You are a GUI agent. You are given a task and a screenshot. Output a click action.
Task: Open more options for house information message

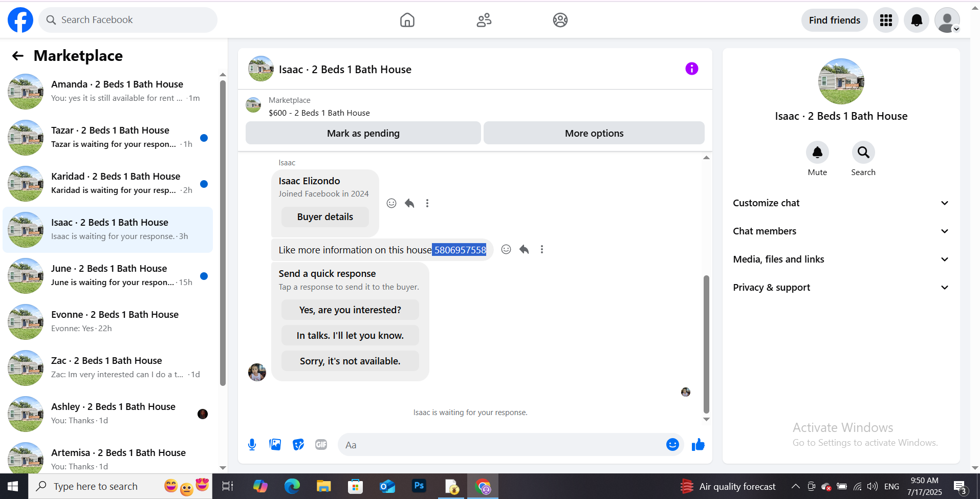[542, 249]
